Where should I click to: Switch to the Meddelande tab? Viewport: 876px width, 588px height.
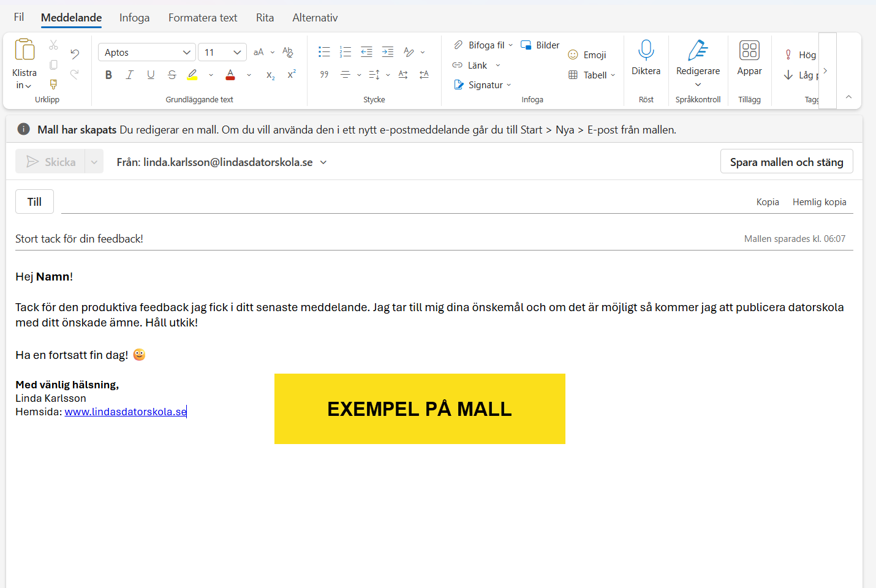[71, 18]
